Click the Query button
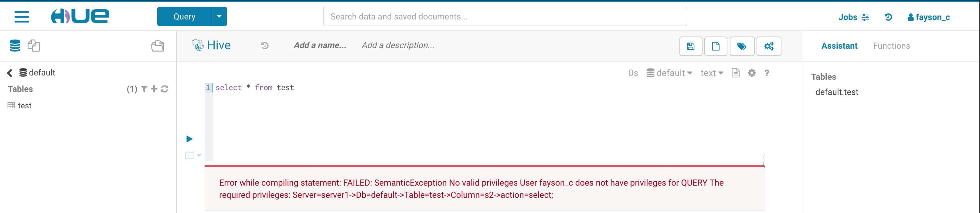The width and height of the screenshot is (980, 213). pos(184,16)
